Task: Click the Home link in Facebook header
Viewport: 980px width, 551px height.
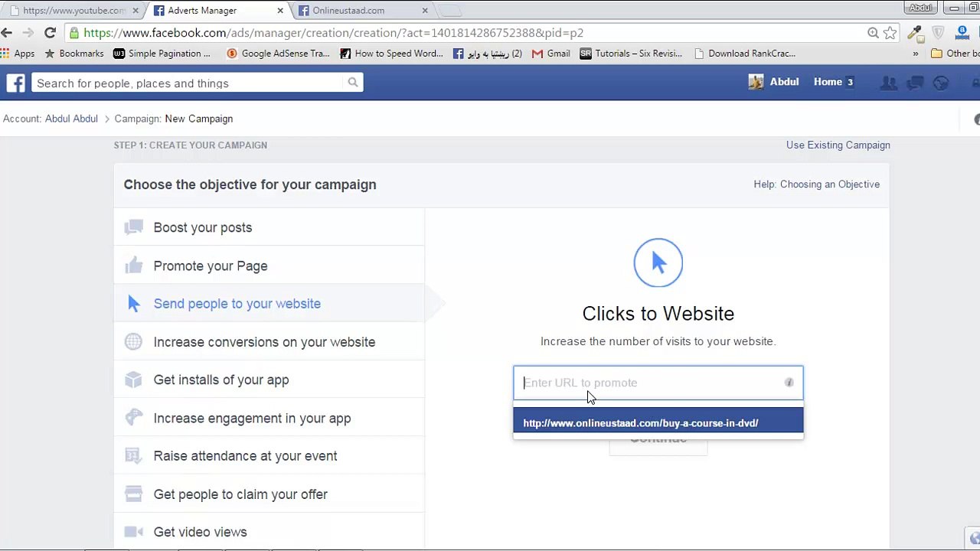Action: (x=828, y=82)
